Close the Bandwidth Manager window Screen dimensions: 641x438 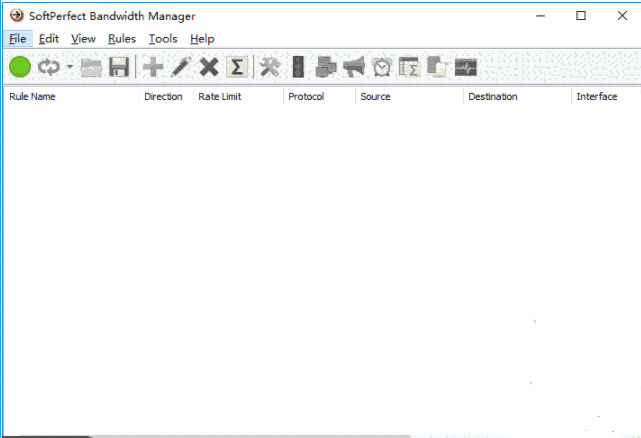[x=622, y=16]
